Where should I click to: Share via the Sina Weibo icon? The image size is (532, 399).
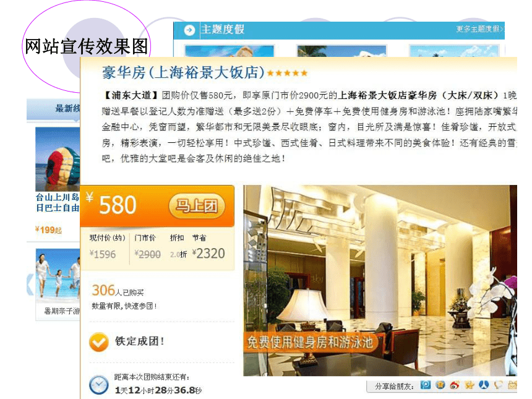pos(454,385)
